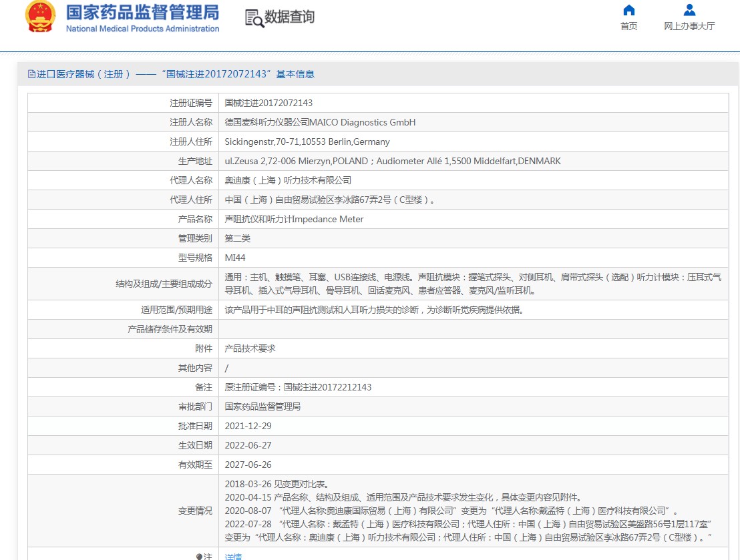Open the 数据查询 search icon
Viewport: 740px width, 560px height.
click(254, 18)
